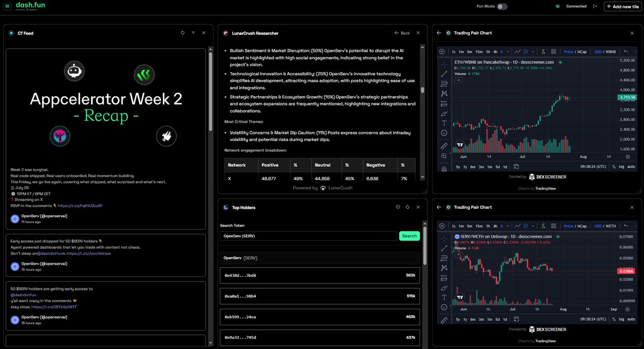This screenshot has height=349, width=644.
Task: Go back from the ETH/WBNB Trading Pair Chart
Action: (x=439, y=33)
